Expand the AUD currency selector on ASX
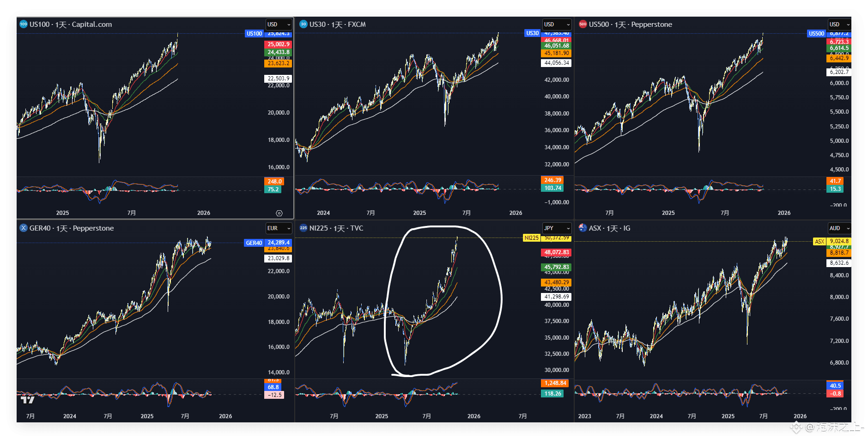Image resolution: width=868 pixels, height=439 pixels. pyautogui.click(x=839, y=228)
